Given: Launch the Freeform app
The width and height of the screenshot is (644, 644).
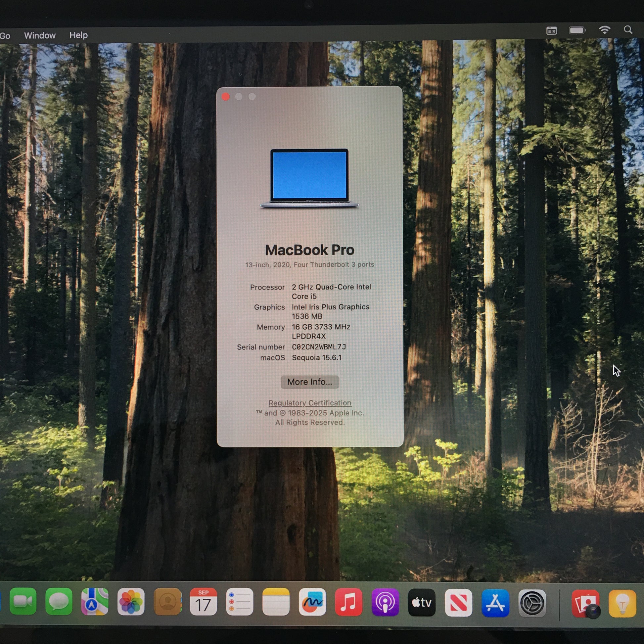Looking at the screenshot, I should (x=312, y=602).
